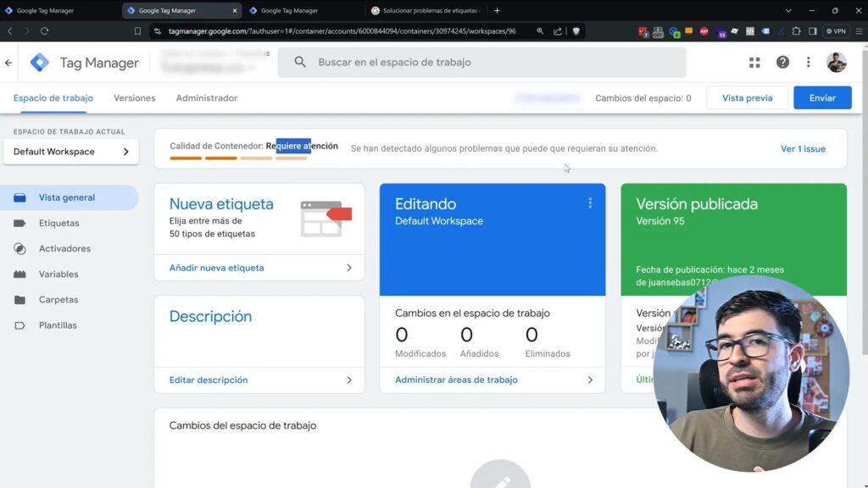Click the browser address bar URL

click(x=342, y=31)
